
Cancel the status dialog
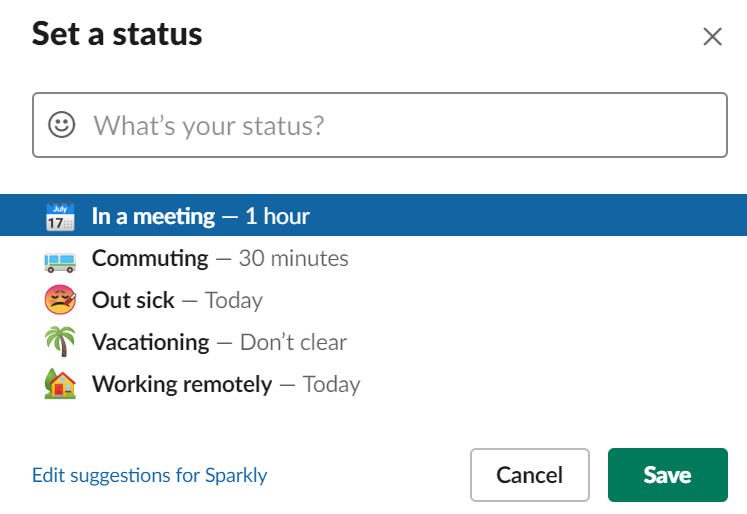[x=530, y=475]
